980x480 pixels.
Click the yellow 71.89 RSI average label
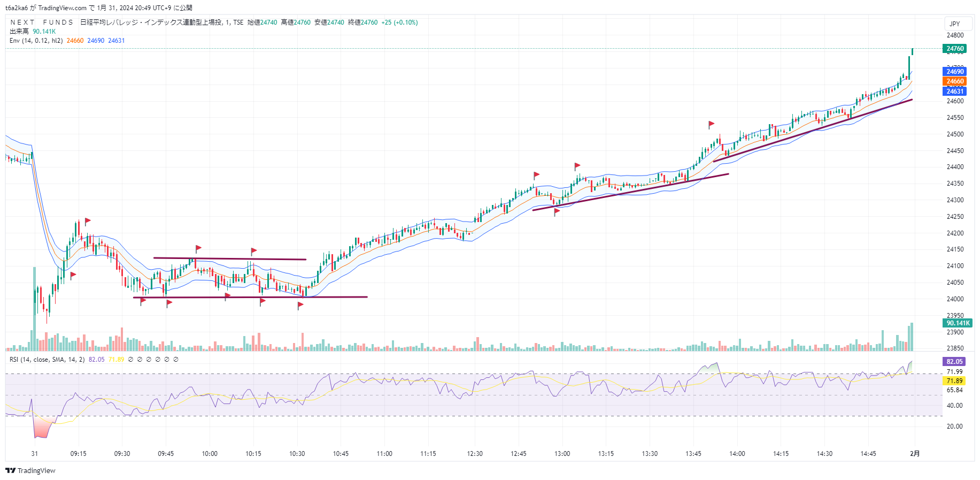[954, 381]
